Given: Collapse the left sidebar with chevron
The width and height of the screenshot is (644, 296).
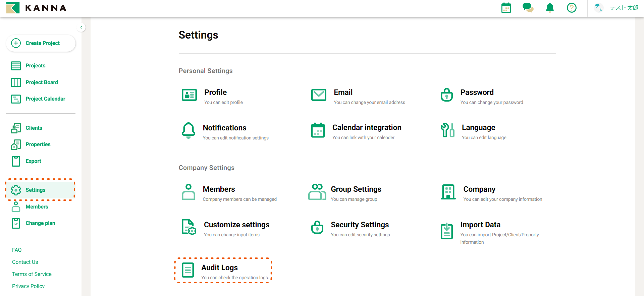Looking at the screenshot, I should (x=81, y=27).
